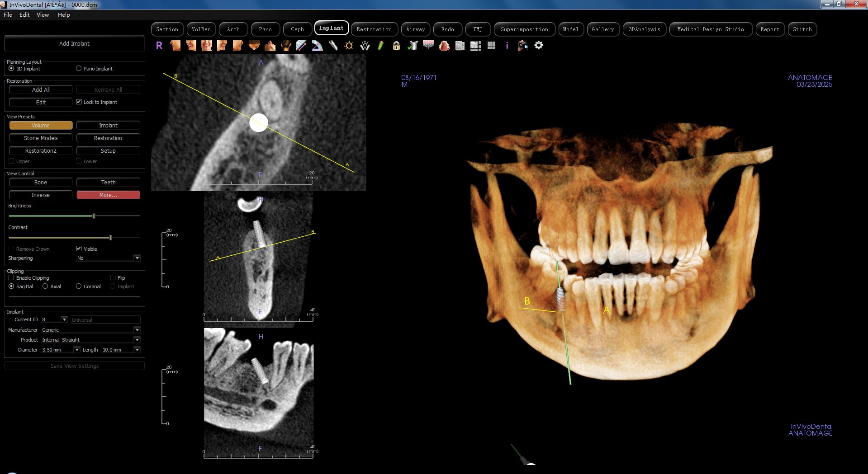Click the capture camera icon
The width and height of the screenshot is (868, 474).
tap(522, 46)
